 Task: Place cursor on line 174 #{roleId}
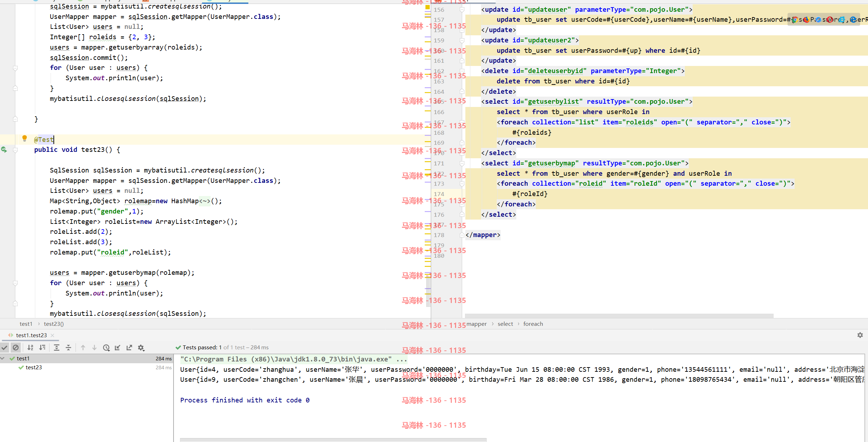(530, 194)
